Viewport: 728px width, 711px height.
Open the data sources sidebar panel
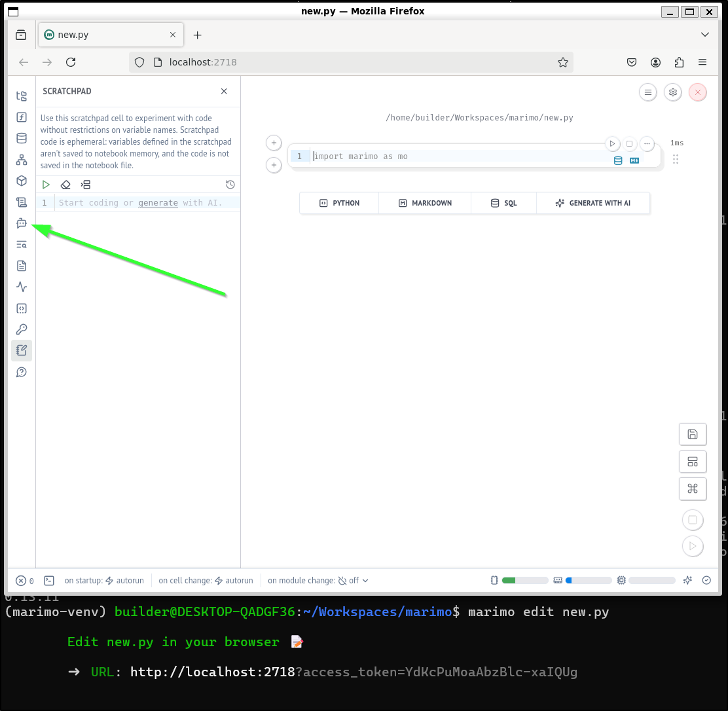[22, 138]
